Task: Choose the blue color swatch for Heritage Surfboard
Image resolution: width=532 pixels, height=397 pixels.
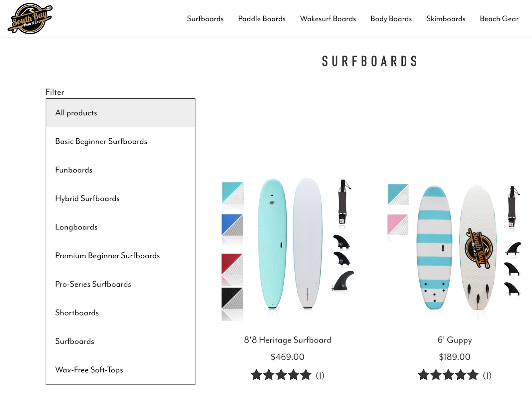Action: tap(232, 225)
